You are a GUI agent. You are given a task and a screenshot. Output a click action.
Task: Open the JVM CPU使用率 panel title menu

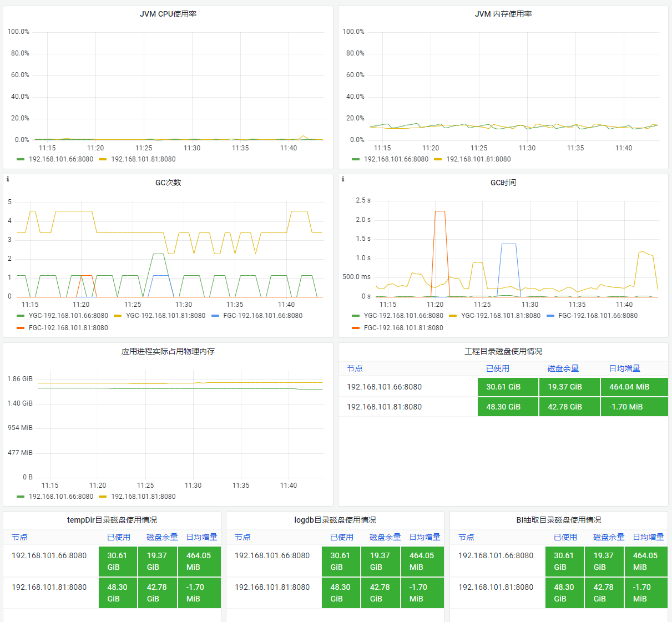(x=168, y=14)
